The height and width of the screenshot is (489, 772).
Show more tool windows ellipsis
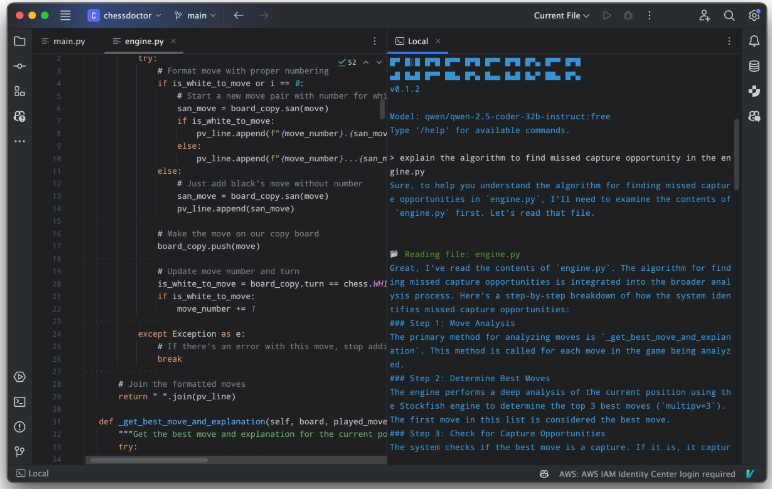[20, 141]
